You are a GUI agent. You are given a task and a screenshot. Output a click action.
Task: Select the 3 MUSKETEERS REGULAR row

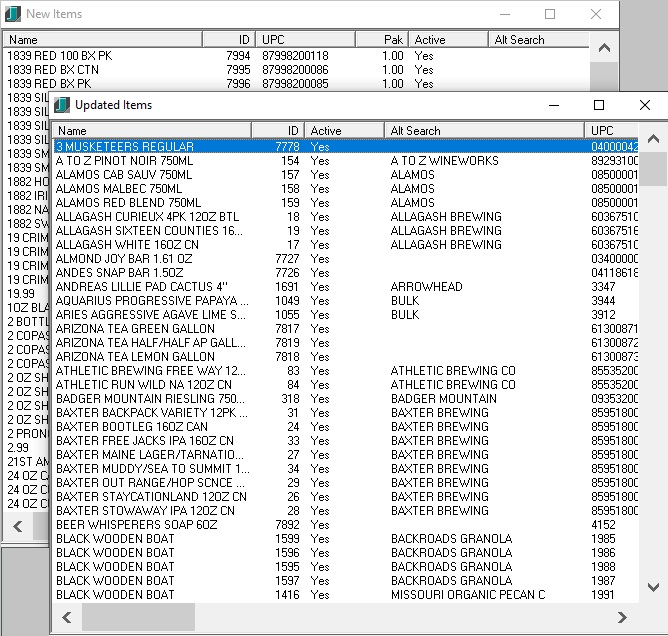(x=346, y=147)
